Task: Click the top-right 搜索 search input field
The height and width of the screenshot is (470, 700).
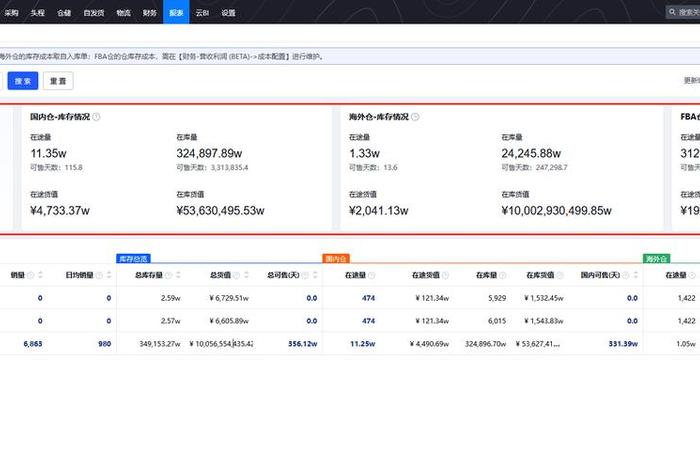Action: pos(687,13)
